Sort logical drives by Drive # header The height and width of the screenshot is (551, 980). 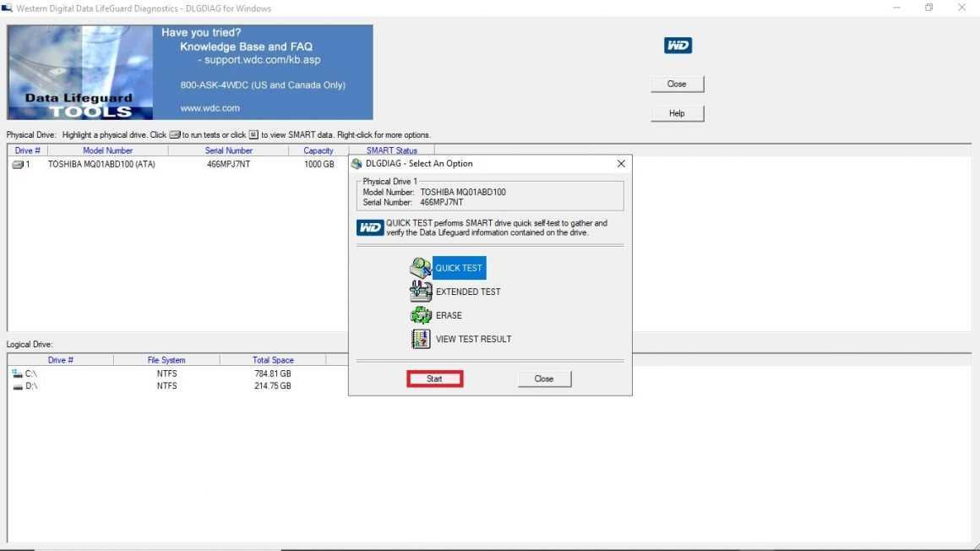(x=61, y=360)
